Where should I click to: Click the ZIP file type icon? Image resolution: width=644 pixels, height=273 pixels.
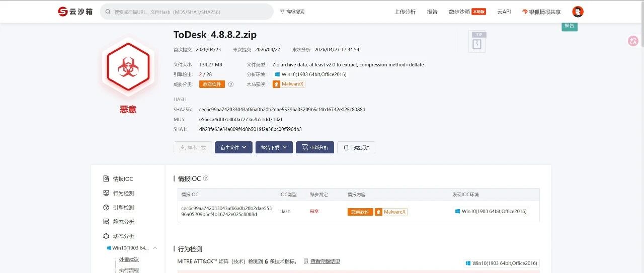click(477, 42)
